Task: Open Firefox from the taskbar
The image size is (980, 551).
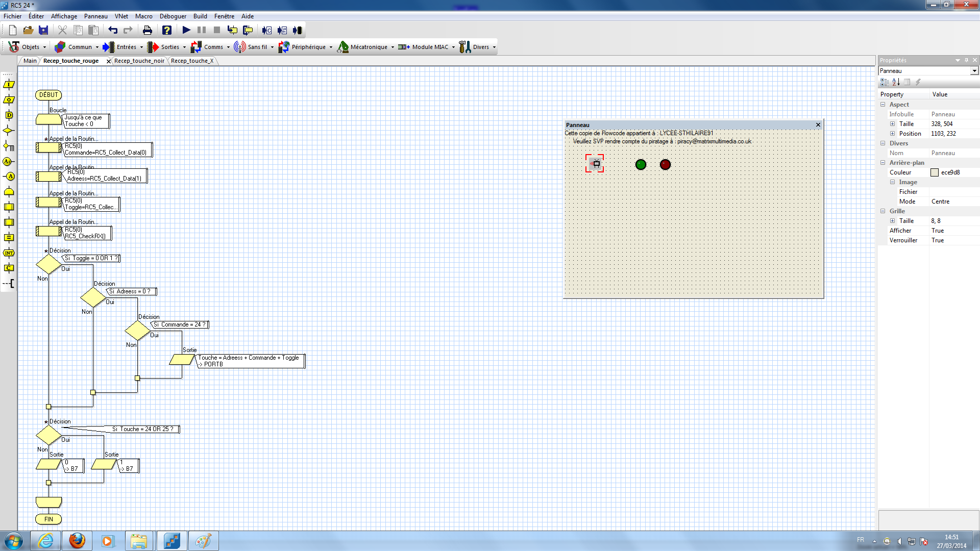Action: [x=77, y=540]
